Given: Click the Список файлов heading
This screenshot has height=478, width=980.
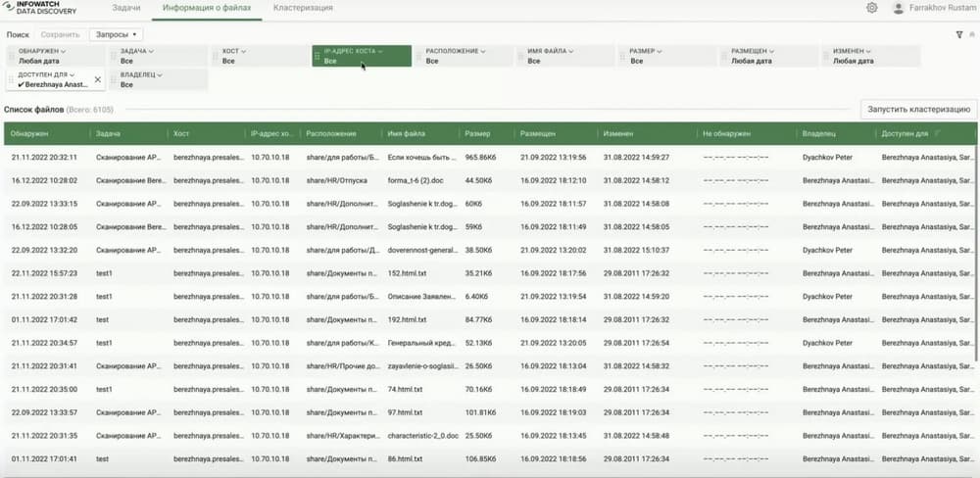Looking at the screenshot, I should pos(33,110).
